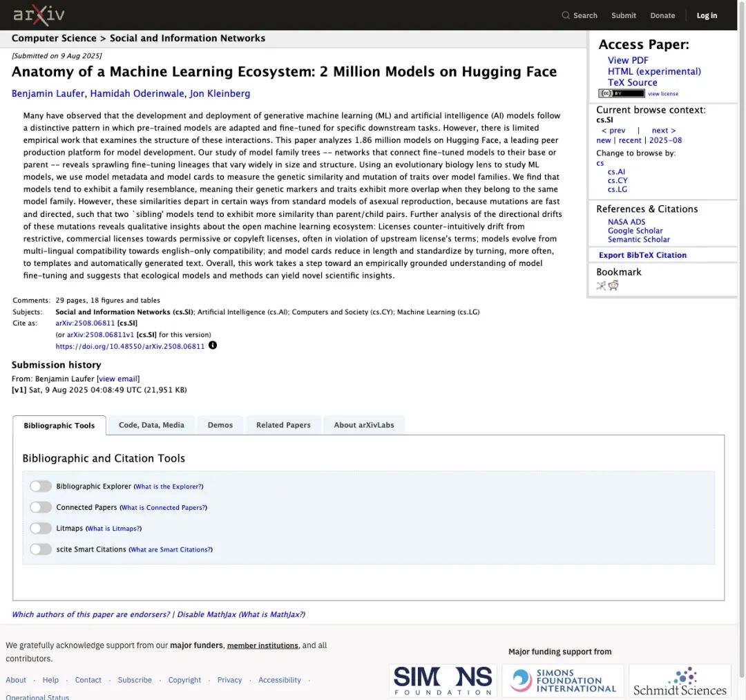
Task: Click the Simons Foundation International logo
Action: [563, 681]
